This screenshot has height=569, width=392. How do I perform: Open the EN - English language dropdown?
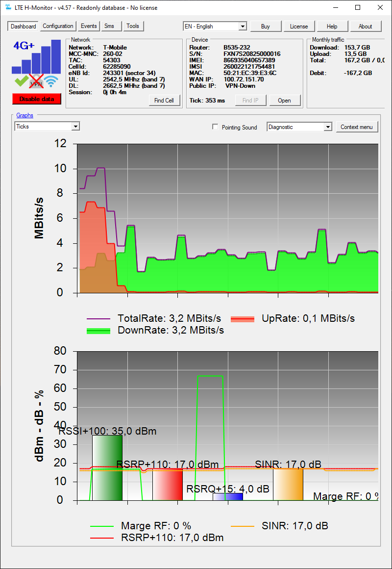click(x=215, y=26)
